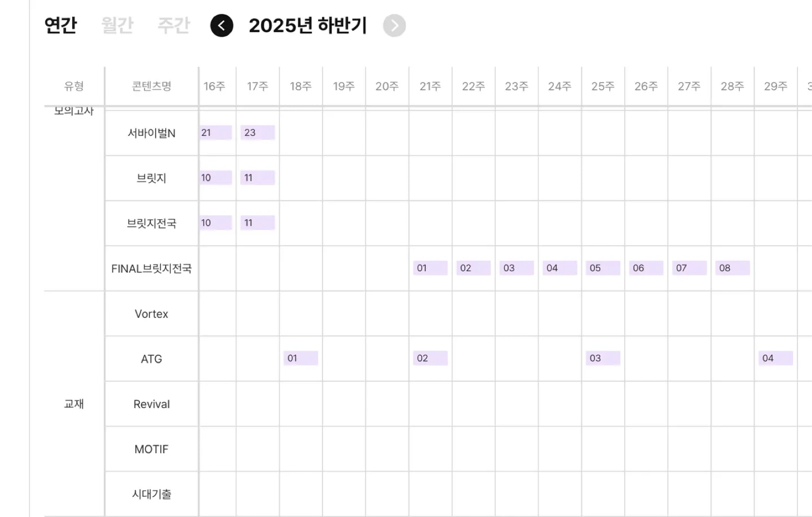
Task: Go to the previous period with the black arrow
Action: pos(222,25)
